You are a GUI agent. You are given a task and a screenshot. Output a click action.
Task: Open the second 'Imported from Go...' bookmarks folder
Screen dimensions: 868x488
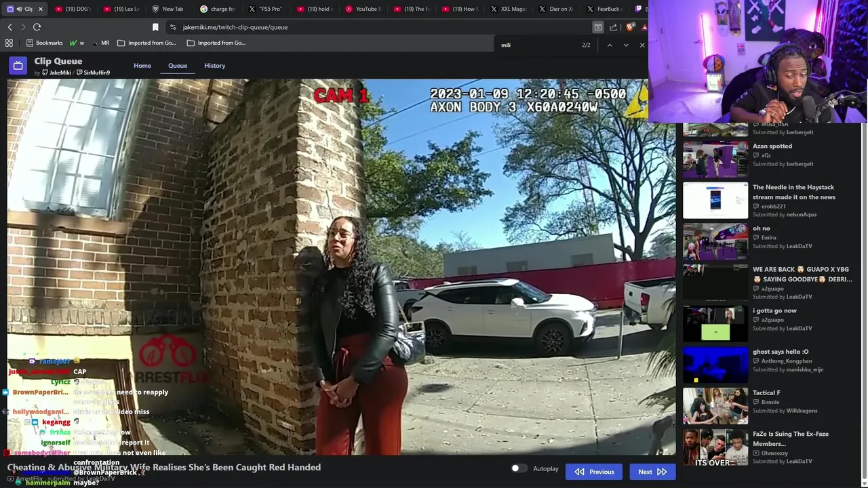click(x=216, y=43)
